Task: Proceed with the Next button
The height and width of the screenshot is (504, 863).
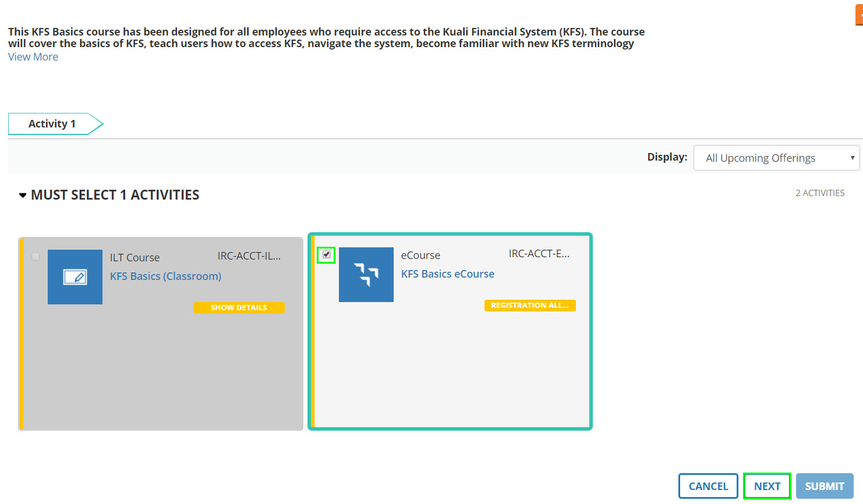Action: click(767, 486)
